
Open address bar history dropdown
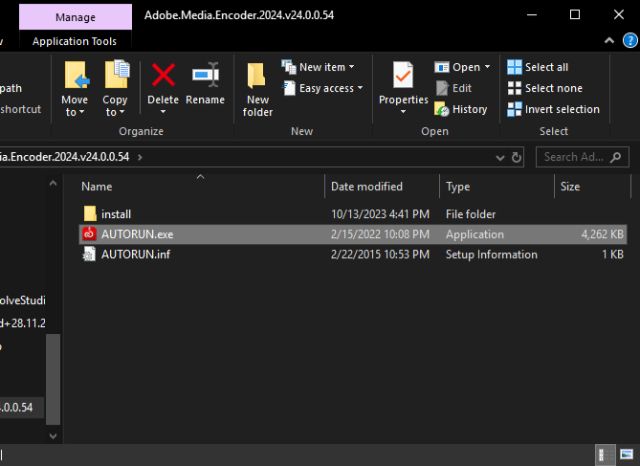(500, 158)
